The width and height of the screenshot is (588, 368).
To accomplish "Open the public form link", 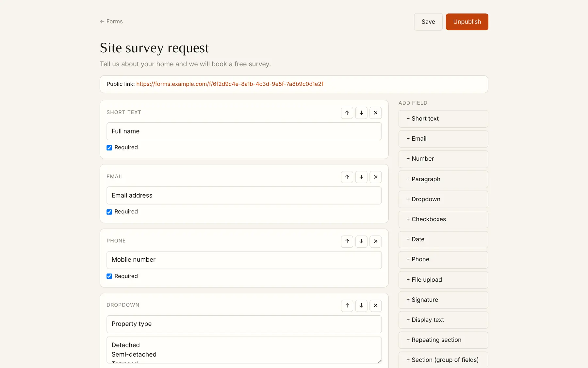I will point(230,84).
